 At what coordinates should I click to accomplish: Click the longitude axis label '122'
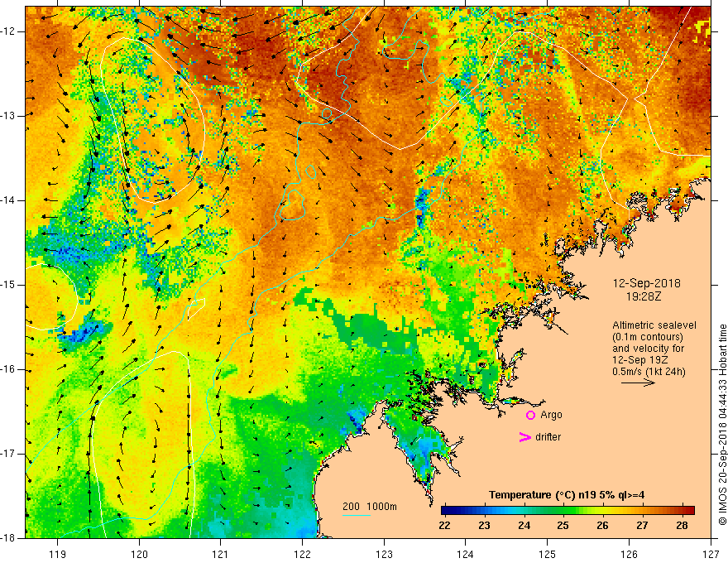[302, 554]
